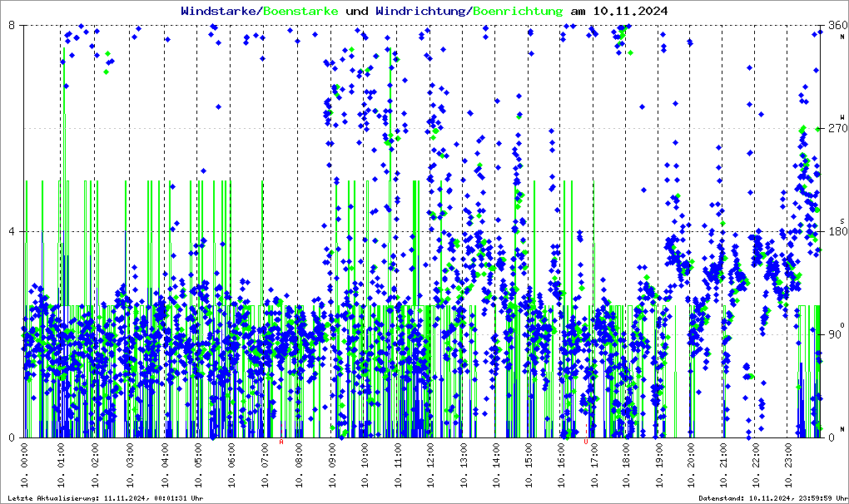Click the '10. 02:00' time axis label
Image resolution: width=849 pixels, height=504 pixels.
tap(95, 465)
